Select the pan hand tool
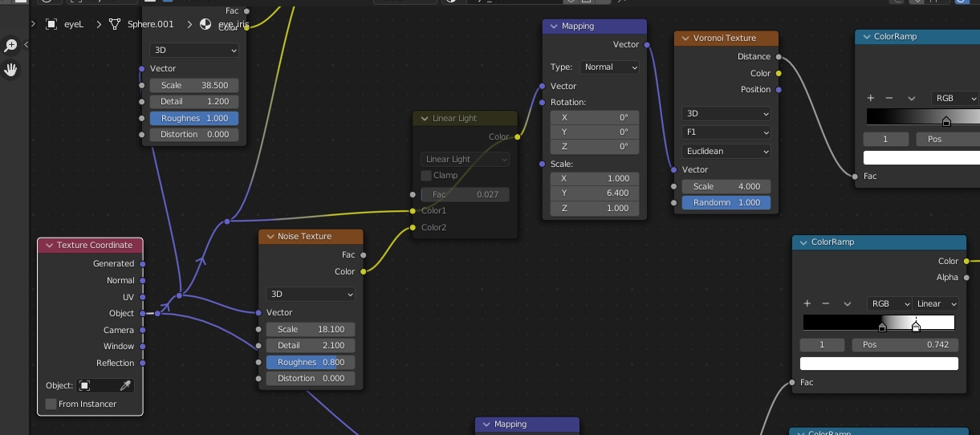The height and width of the screenshot is (435, 980). coord(11,70)
